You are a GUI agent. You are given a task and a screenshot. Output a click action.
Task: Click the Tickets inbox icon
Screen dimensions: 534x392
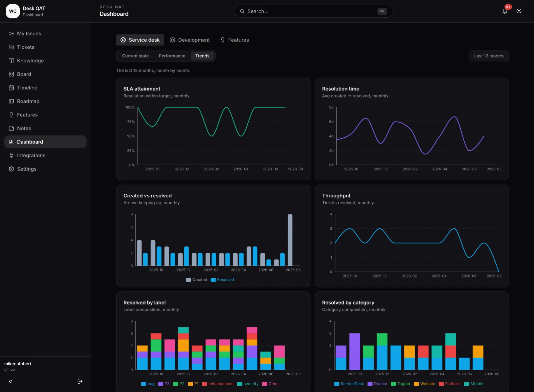(11, 47)
